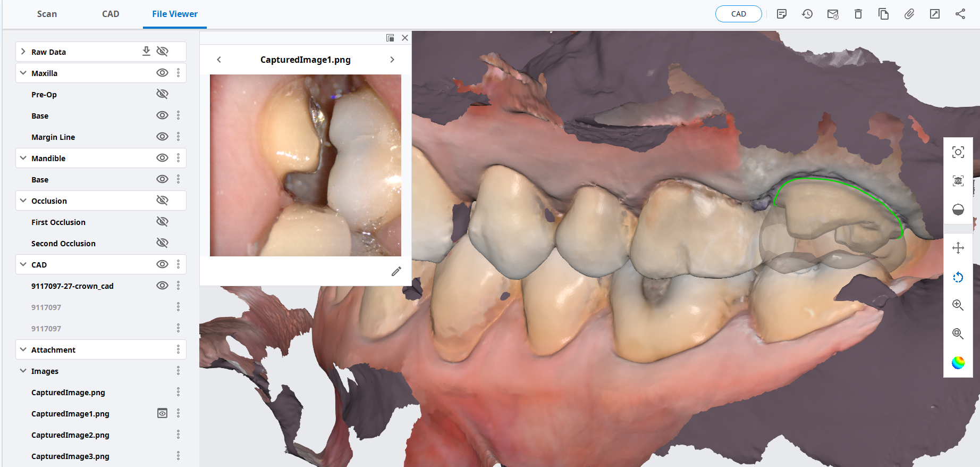Toggle preview of CapturedImage1.png
Image resolution: width=980 pixels, height=467 pixels.
point(163,413)
